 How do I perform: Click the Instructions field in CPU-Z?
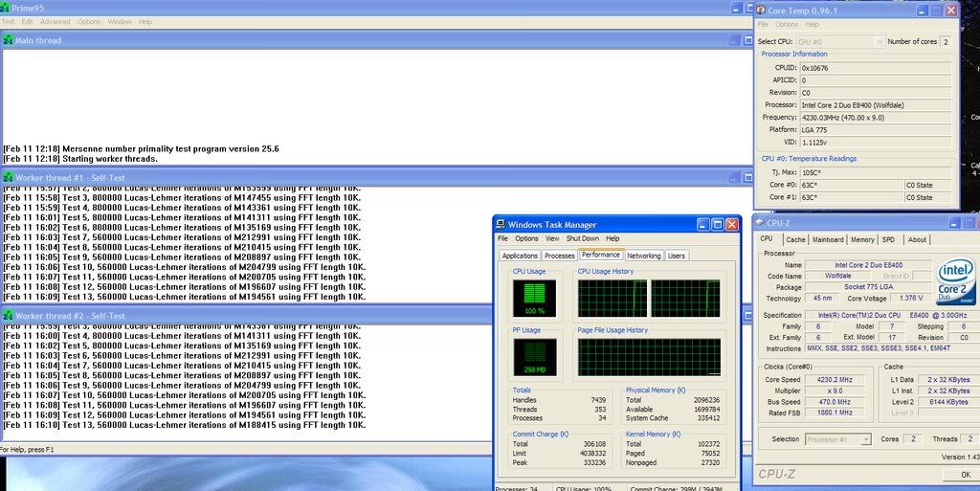891,348
